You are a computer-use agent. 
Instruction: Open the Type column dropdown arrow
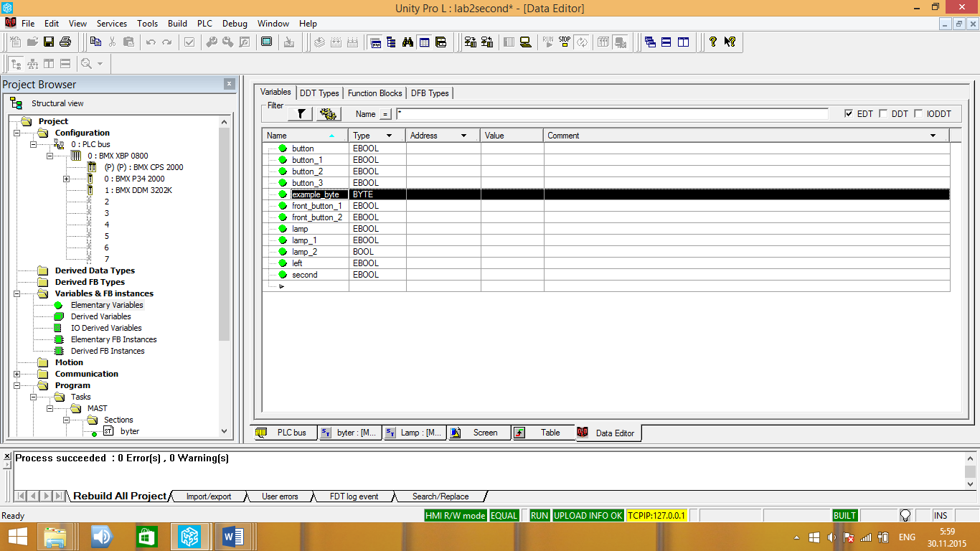pos(390,136)
